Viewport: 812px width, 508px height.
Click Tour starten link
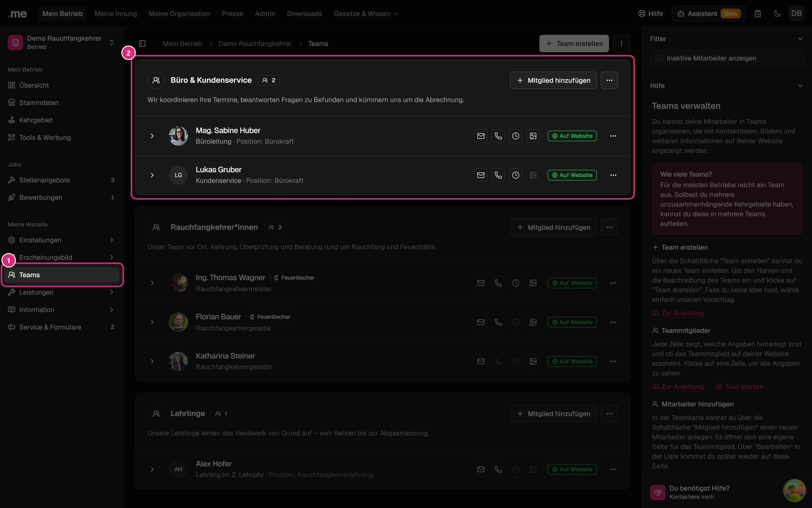(x=739, y=387)
